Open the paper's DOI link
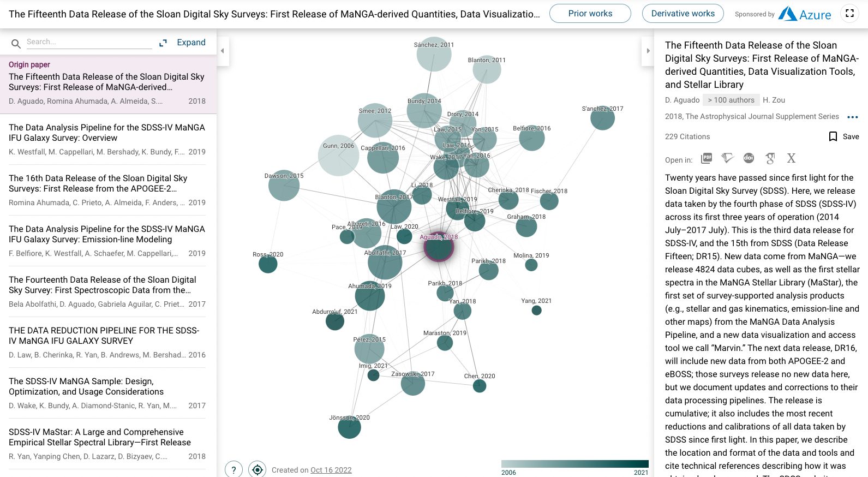The width and height of the screenshot is (868, 477). click(749, 158)
